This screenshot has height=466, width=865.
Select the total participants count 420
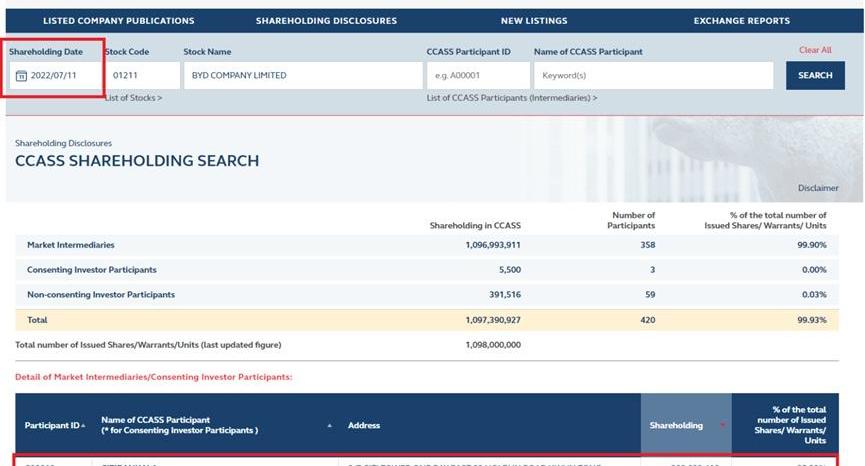pyautogui.click(x=648, y=320)
